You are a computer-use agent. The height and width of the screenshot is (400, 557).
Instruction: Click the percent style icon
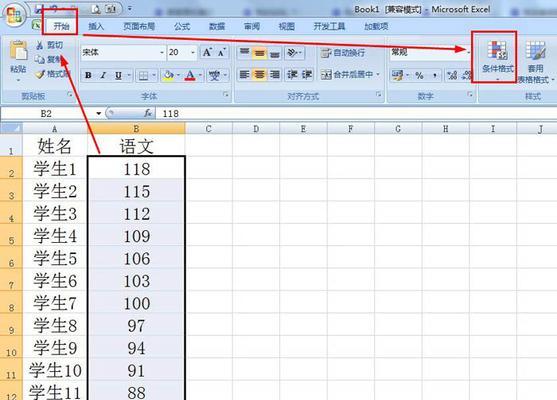(x=419, y=75)
